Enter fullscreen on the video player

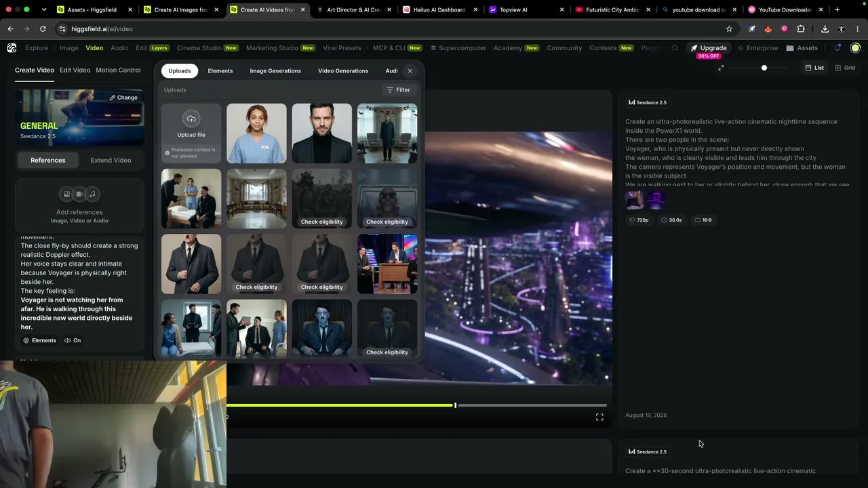pyautogui.click(x=599, y=417)
